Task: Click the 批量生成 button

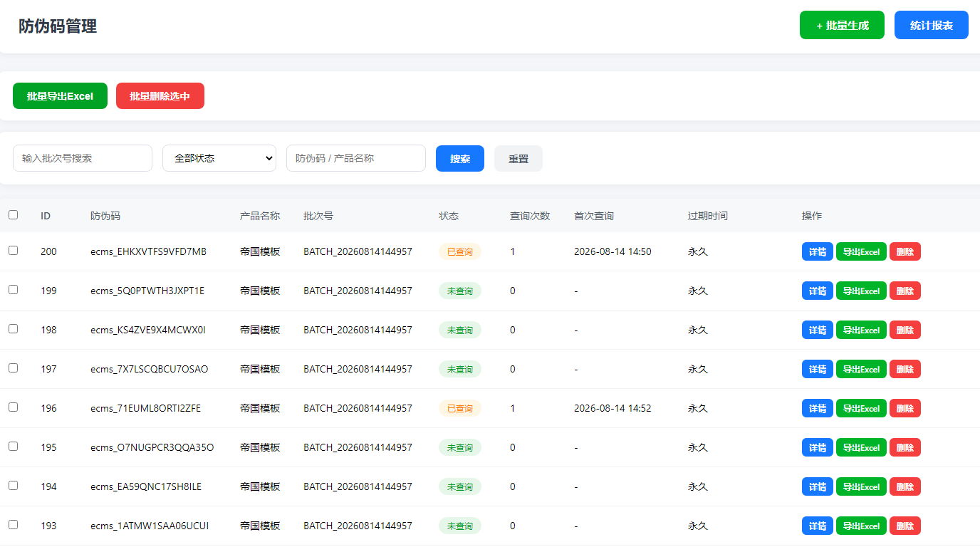Action: point(842,25)
